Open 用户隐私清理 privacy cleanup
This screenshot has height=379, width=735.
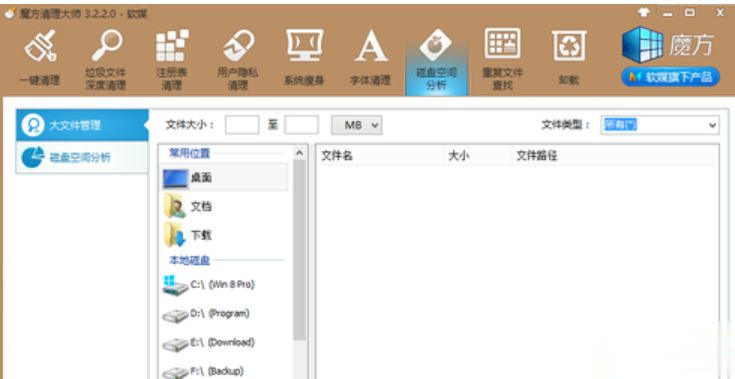pyautogui.click(x=238, y=59)
